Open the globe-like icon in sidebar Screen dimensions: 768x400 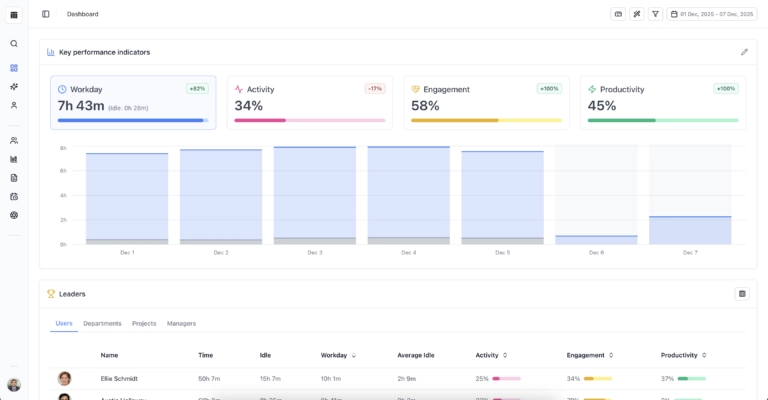(14, 215)
